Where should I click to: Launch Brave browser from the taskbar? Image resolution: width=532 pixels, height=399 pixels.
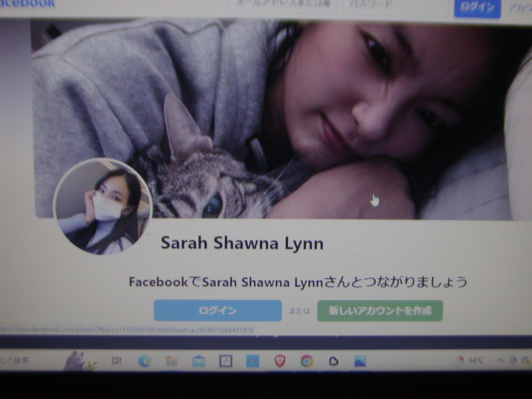(x=280, y=361)
